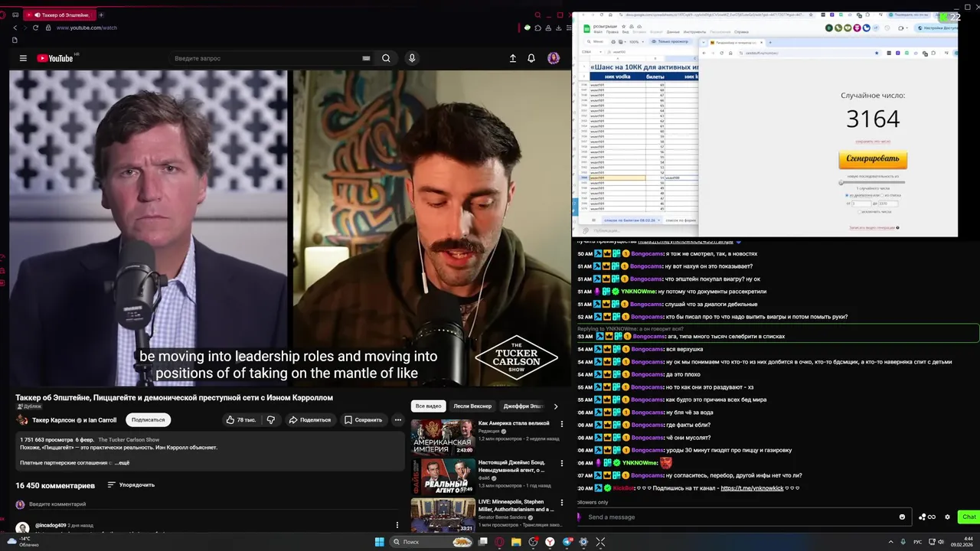Image resolution: width=980 pixels, height=551 pixels.
Task: Open Yandex Browser from the taskbar
Action: [550, 542]
